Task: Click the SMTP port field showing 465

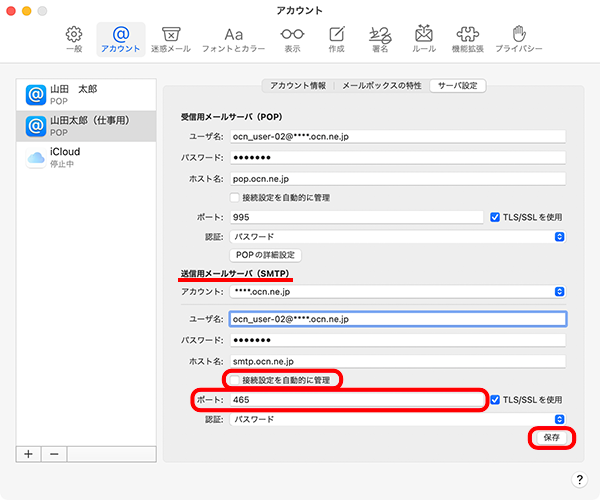Action: coord(355,399)
